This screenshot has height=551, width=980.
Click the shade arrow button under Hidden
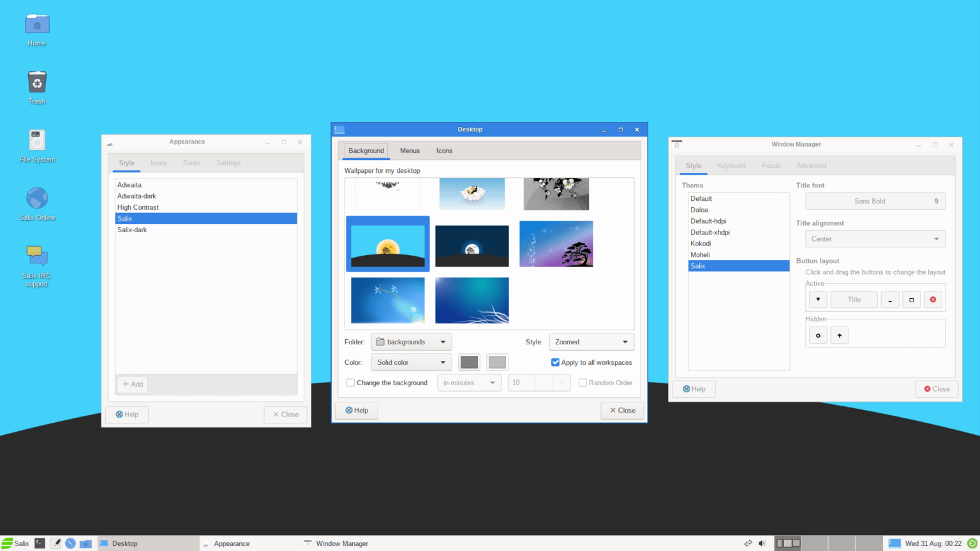point(839,335)
